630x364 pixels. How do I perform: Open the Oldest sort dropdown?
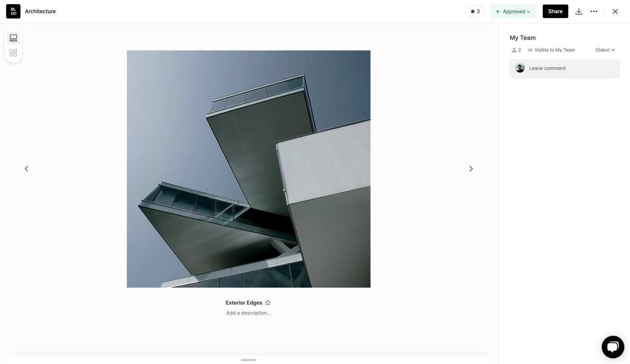(605, 50)
